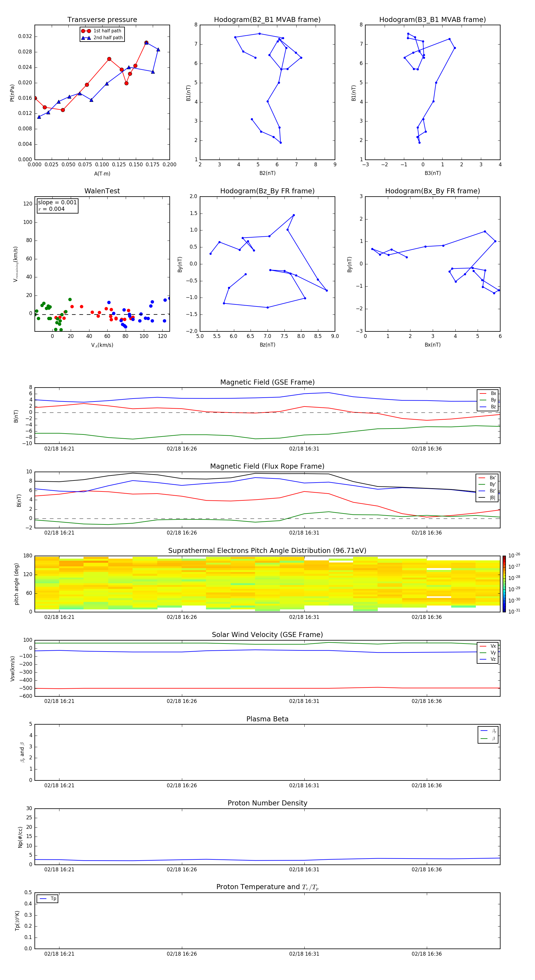Click the 'Plasma Beta' panel title
Viewport: 535px width, 980px height.
coord(267,719)
